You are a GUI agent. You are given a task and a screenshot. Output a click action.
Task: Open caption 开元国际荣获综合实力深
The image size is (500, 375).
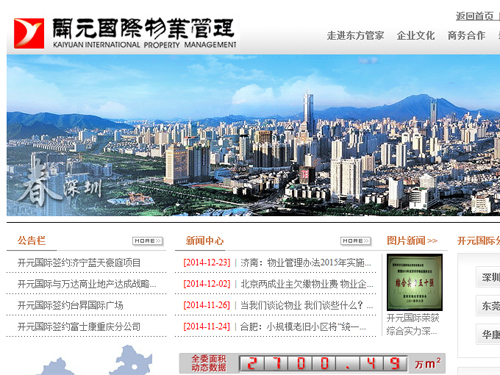(413, 324)
